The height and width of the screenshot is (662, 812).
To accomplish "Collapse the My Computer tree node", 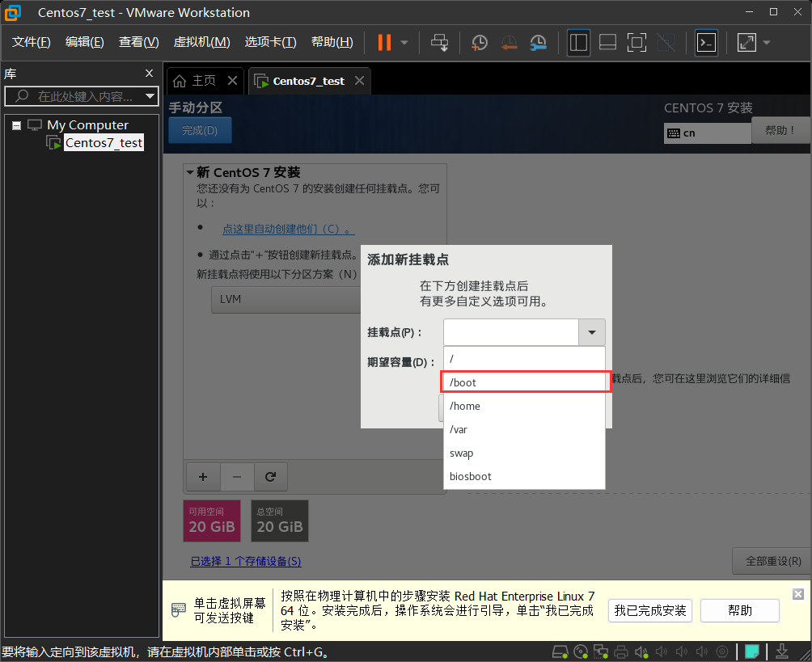I will 16,125.
